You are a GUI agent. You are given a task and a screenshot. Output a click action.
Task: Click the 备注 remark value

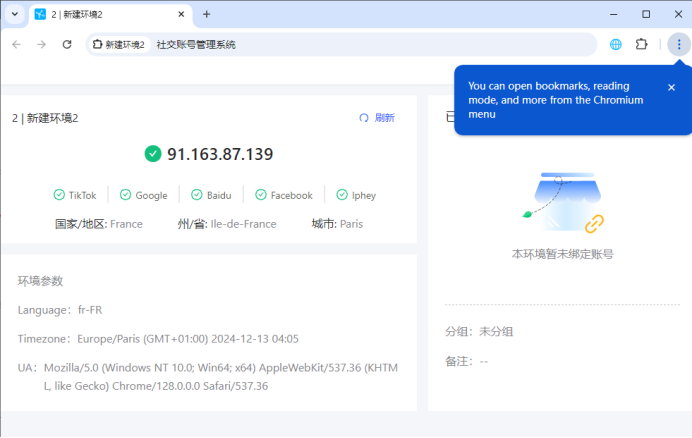484,362
